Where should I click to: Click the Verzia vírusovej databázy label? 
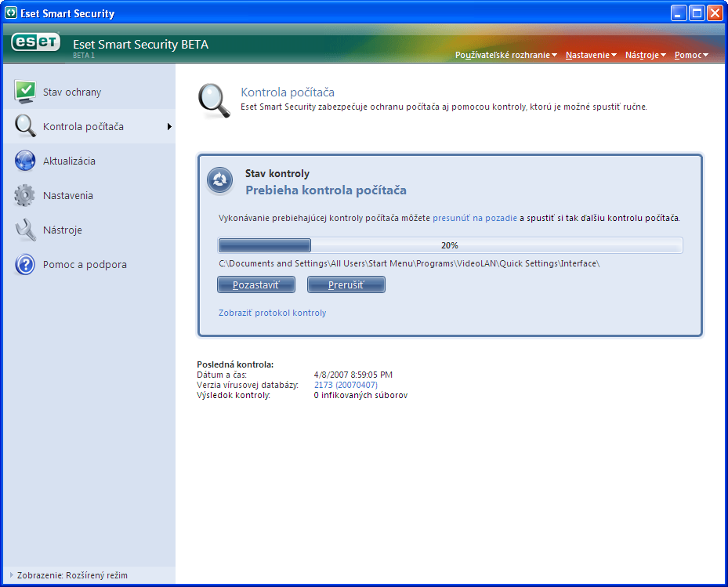click(x=248, y=385)
